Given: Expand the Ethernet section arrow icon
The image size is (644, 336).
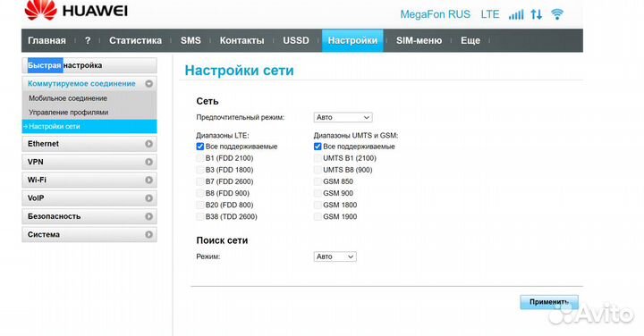Looking at the screenshot, I should pyautogui.click(x=148, y=144).
